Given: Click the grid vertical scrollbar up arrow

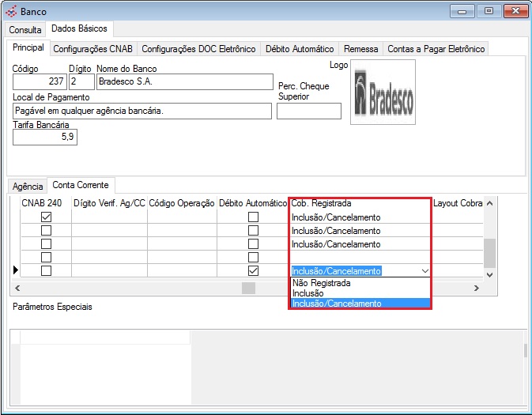Looking at the screenshot, I should coord(489,204).
